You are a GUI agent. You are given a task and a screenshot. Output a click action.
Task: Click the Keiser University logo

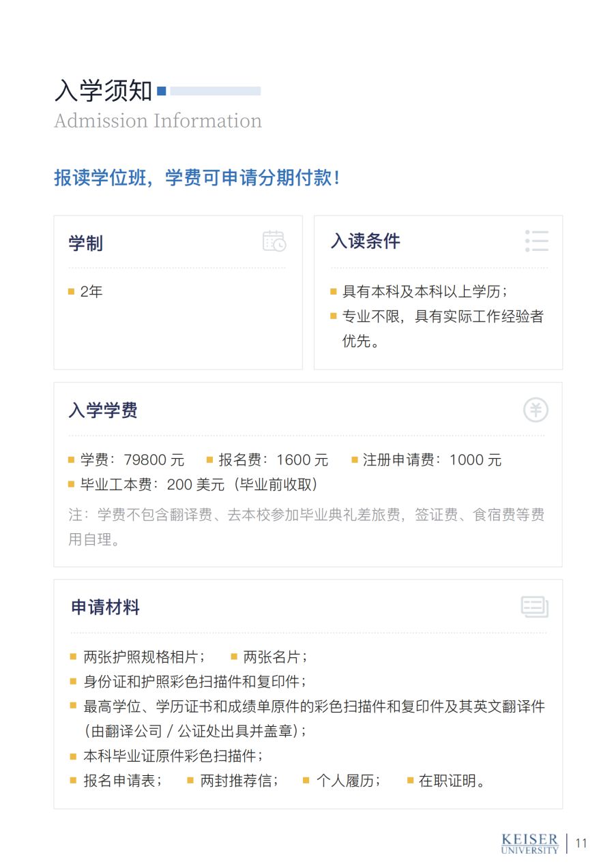pyautogui.click(x=529, y=843)
